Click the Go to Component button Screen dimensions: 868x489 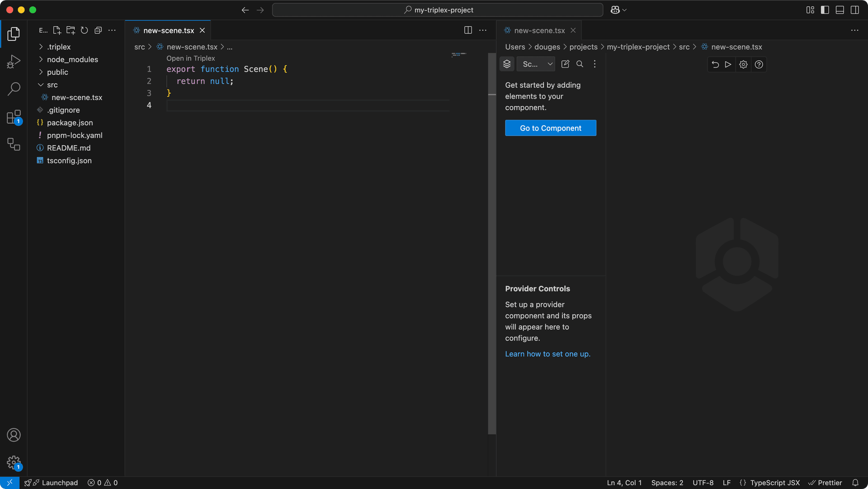coord(550,128)
